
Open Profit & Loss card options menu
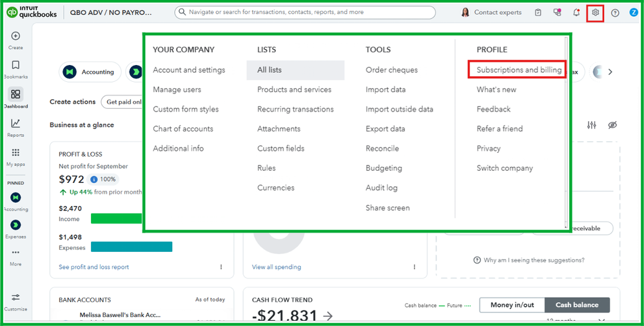click(x=221, y=267)
